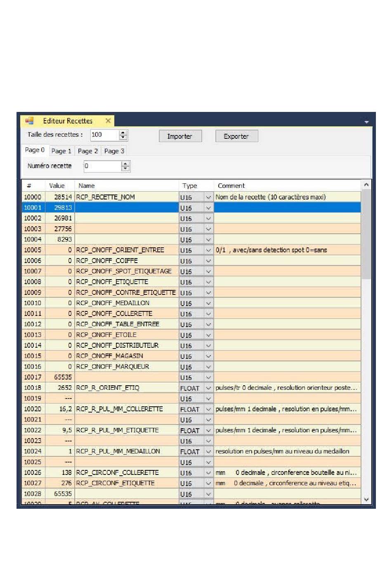Open the Type dropdown for RCP_ONOFF_ORIENT_ENTREE
Screen dimensions: 392x586
tap(208, 250)
